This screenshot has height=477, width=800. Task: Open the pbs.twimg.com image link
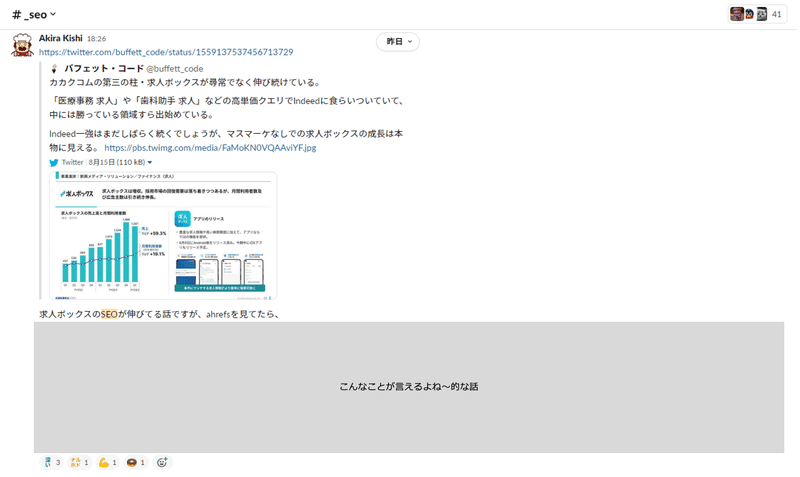pos(210,147)
